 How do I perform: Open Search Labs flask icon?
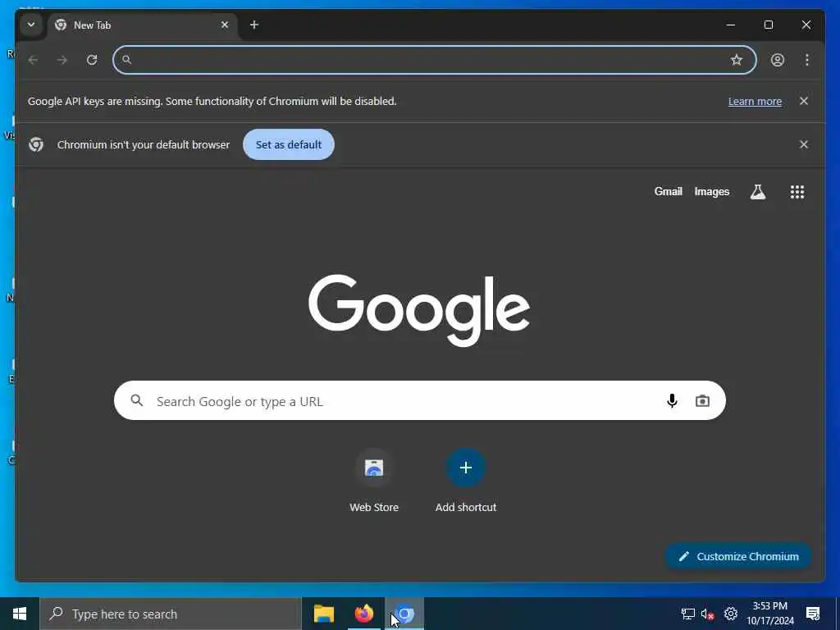tap(757, 192)
